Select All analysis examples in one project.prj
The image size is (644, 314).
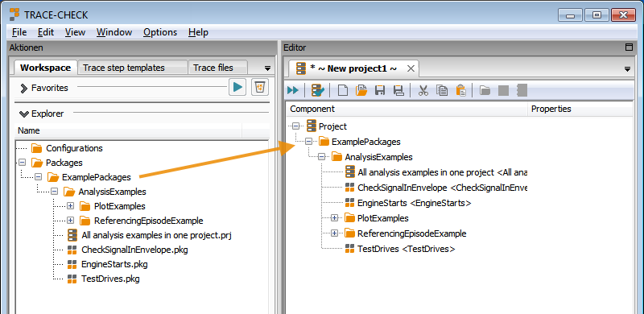point(157,235)
